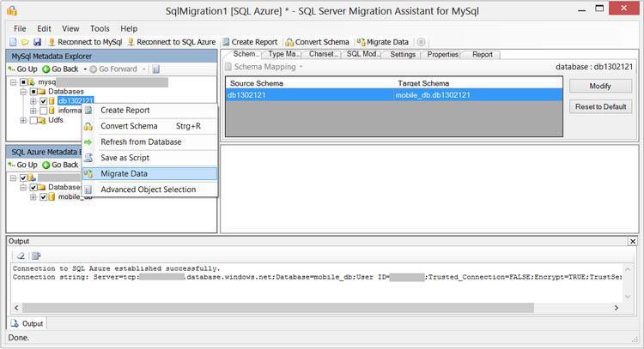Switch to the Type Mapping tab
644x349 pixels.
pyautogui.click(x=283, y=54)
